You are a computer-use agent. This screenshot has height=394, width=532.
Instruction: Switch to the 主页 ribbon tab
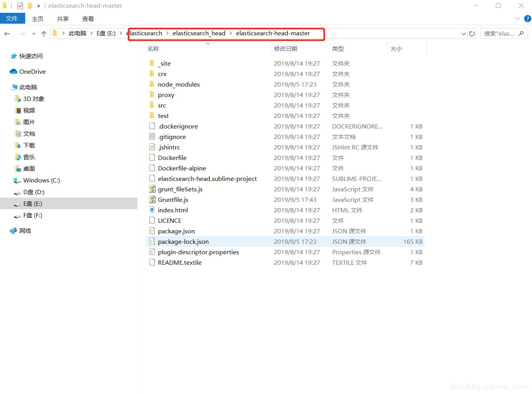(38, 19)
